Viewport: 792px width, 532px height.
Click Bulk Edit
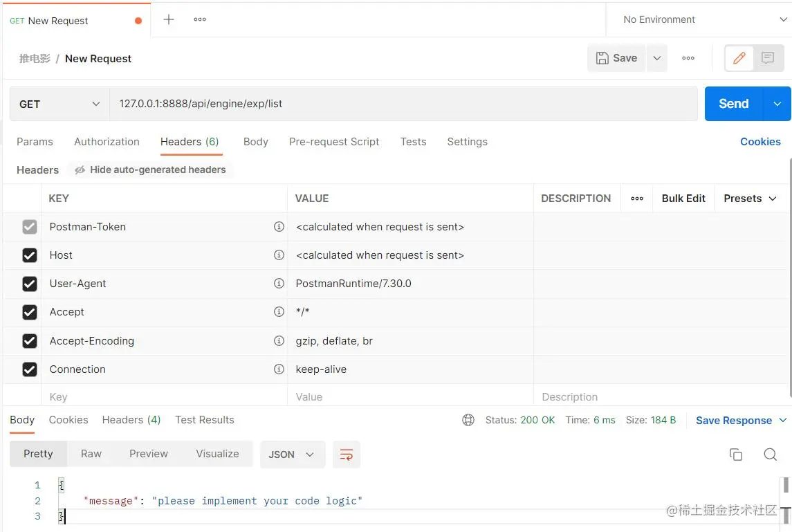[x=683, y=199]
